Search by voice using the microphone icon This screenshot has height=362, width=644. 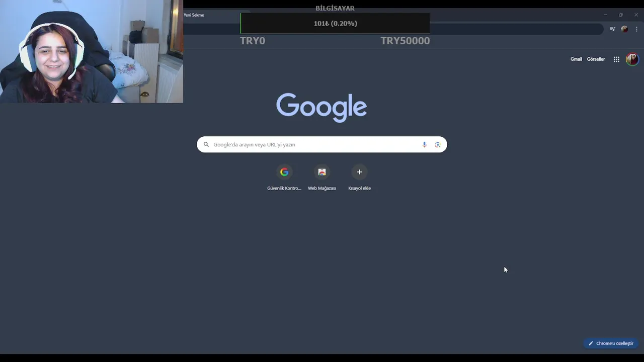coord(424,145)
